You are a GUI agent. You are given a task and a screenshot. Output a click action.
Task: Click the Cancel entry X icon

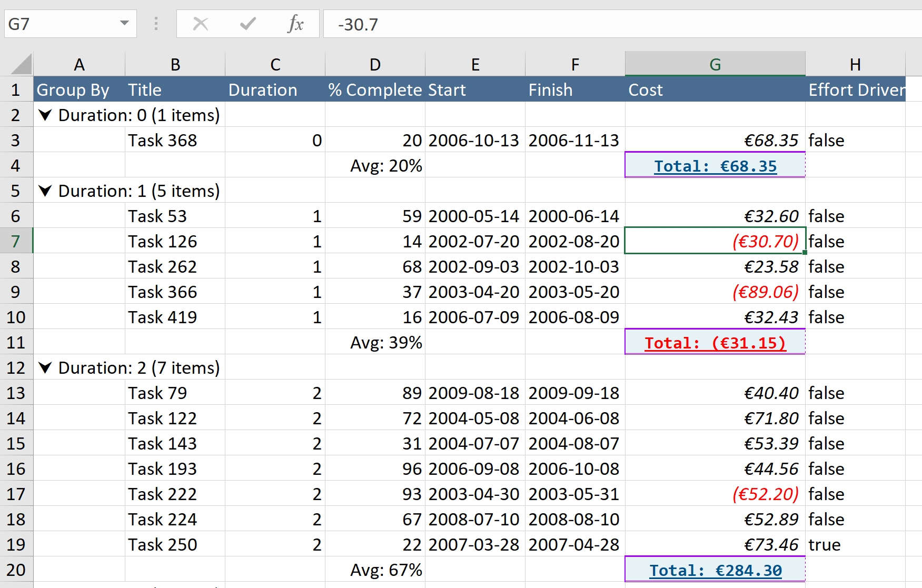tap(201, 24)
